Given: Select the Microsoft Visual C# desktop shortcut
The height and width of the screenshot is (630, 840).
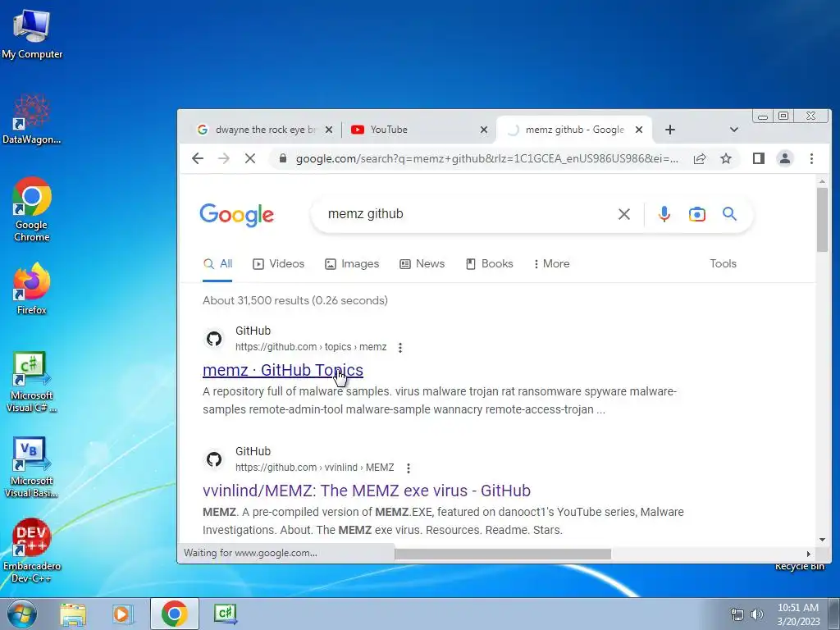Looking at the screenshot, I should [x=32, y=382].
